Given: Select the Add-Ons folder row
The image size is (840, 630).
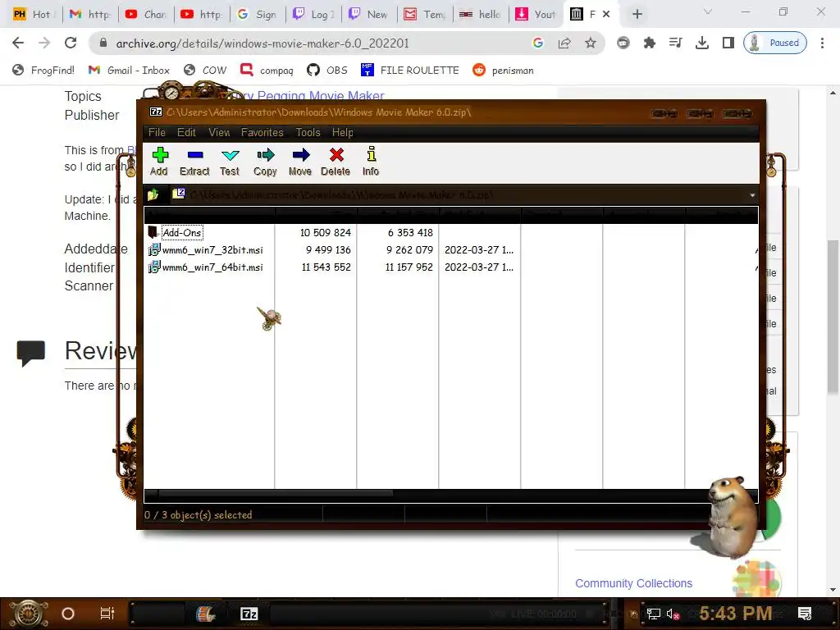Looking at the screenshot, I should click(182, 232).
